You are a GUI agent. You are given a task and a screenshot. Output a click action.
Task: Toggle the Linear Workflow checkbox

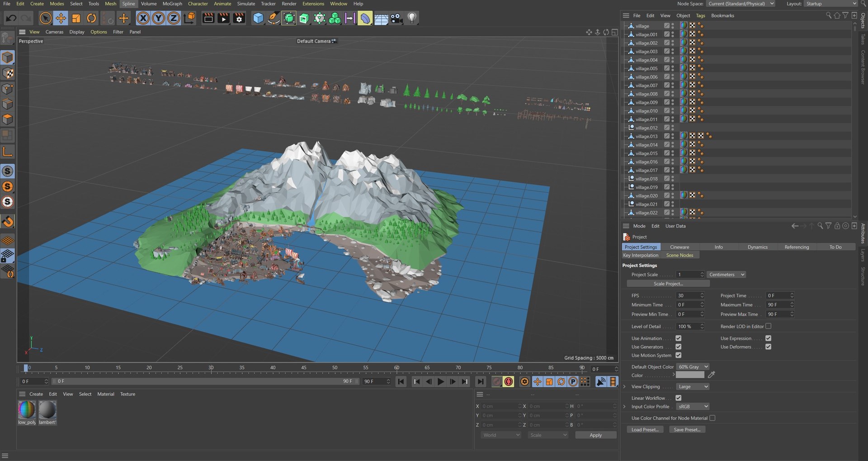tap(678, 398)
